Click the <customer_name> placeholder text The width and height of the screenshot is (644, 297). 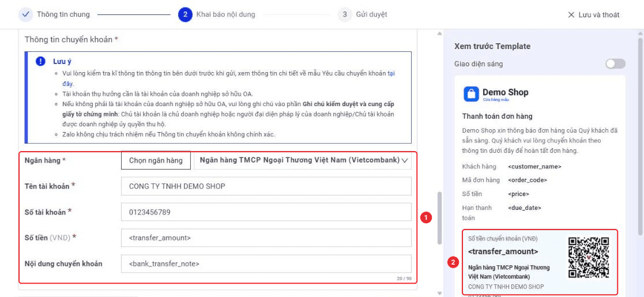[x=534, y=167]
